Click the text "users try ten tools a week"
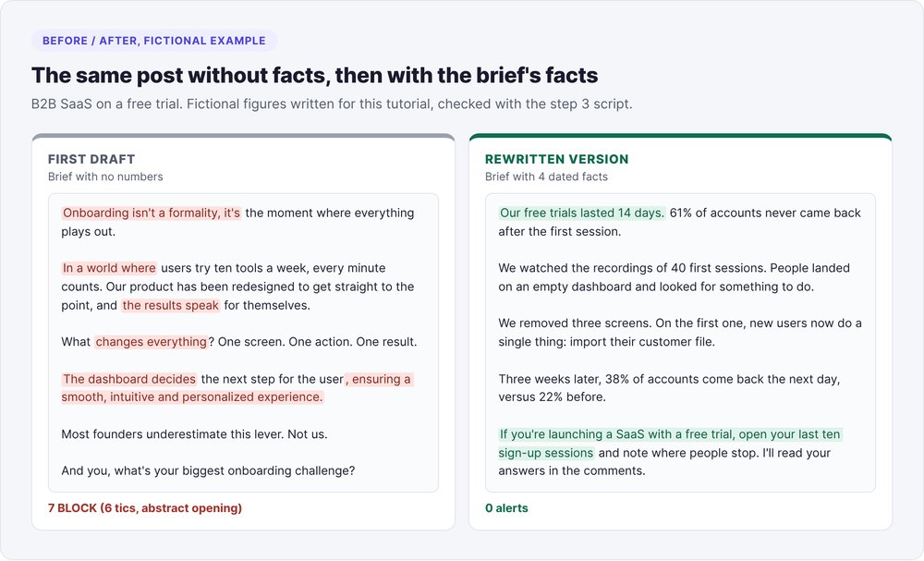Screen dimensions: 924x561 [x=235, y=268]
